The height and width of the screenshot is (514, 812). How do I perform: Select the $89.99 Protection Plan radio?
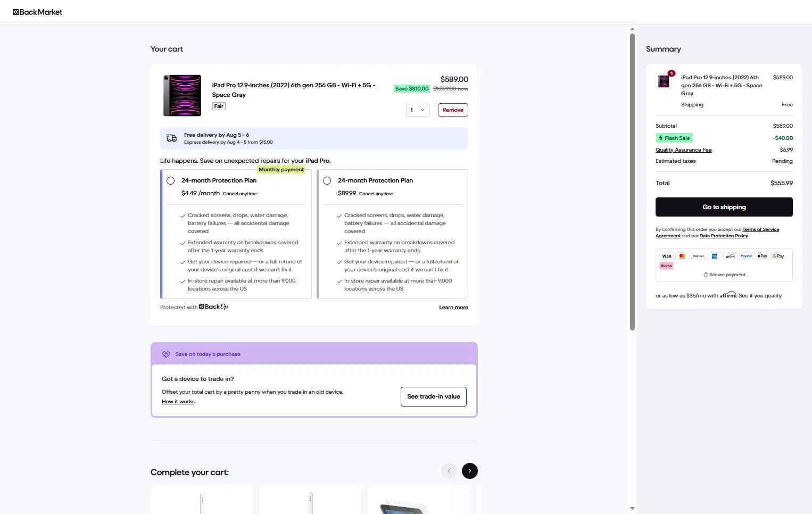point(327,180)
